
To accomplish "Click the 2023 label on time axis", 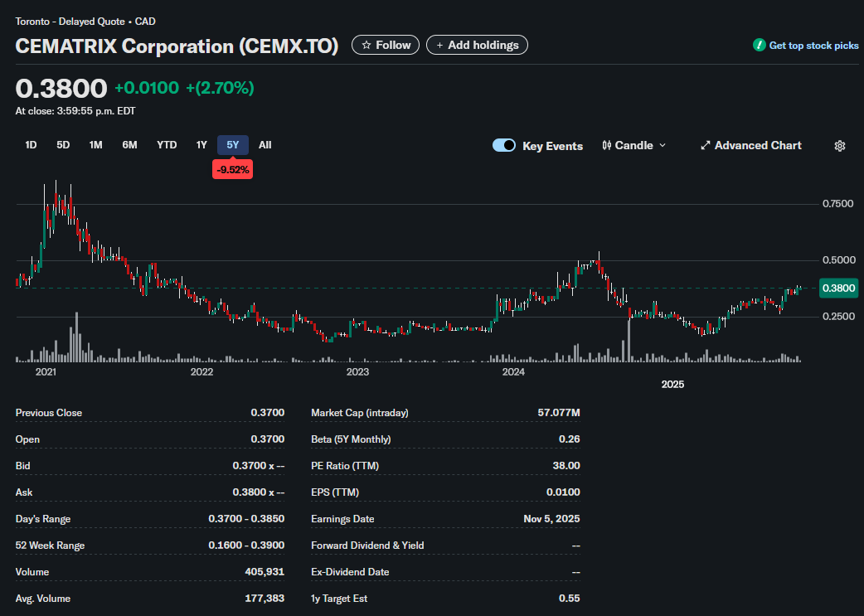I will coord(357,372).
